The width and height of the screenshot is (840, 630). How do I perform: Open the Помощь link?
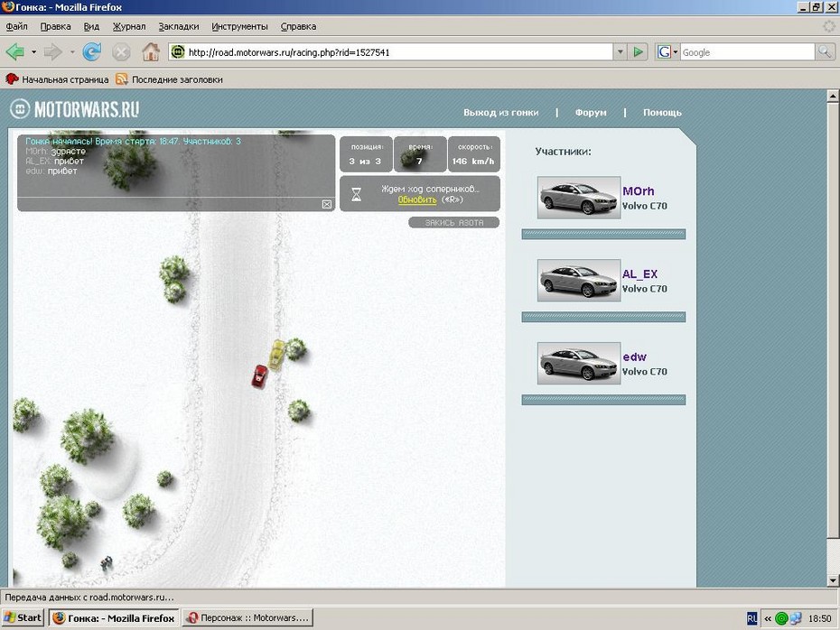click(x=662, y=113)
